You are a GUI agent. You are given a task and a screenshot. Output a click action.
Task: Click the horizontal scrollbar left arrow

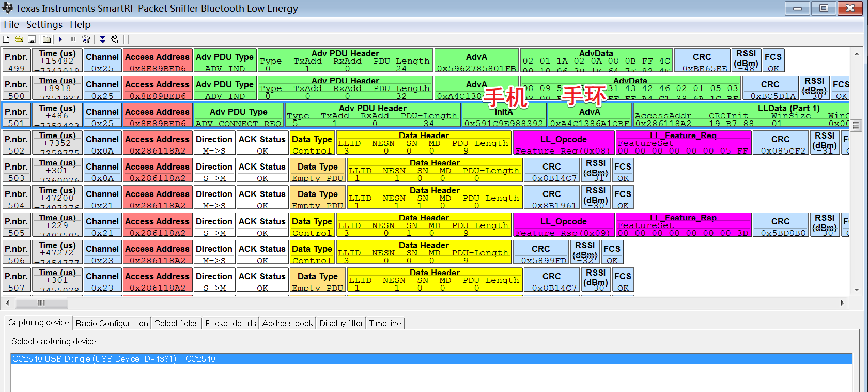7,303
